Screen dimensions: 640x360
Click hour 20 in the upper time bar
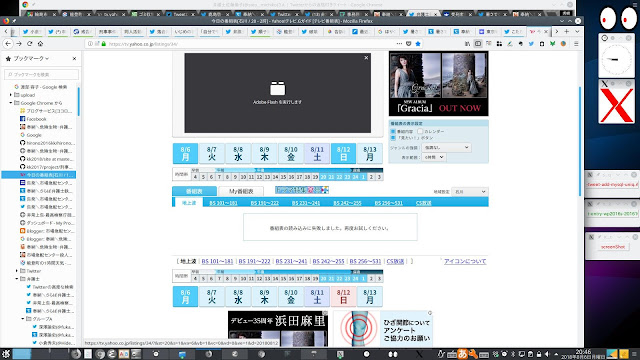click(323, 177)
